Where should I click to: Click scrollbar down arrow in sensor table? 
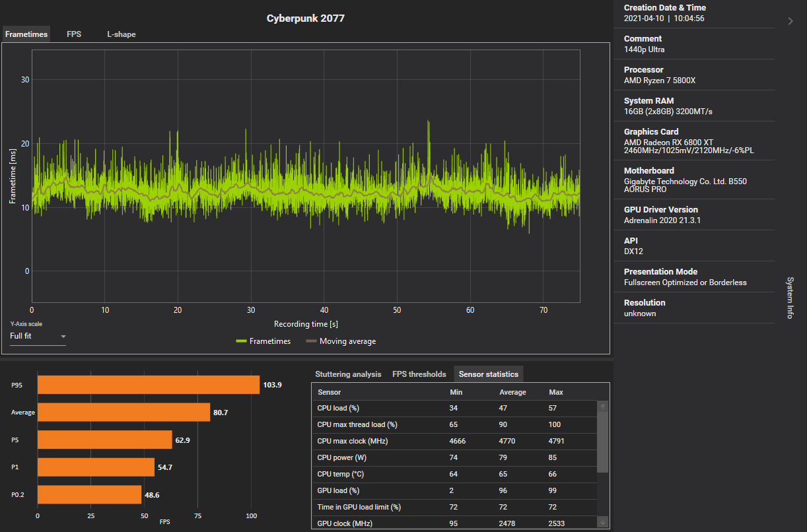(603, 521)
